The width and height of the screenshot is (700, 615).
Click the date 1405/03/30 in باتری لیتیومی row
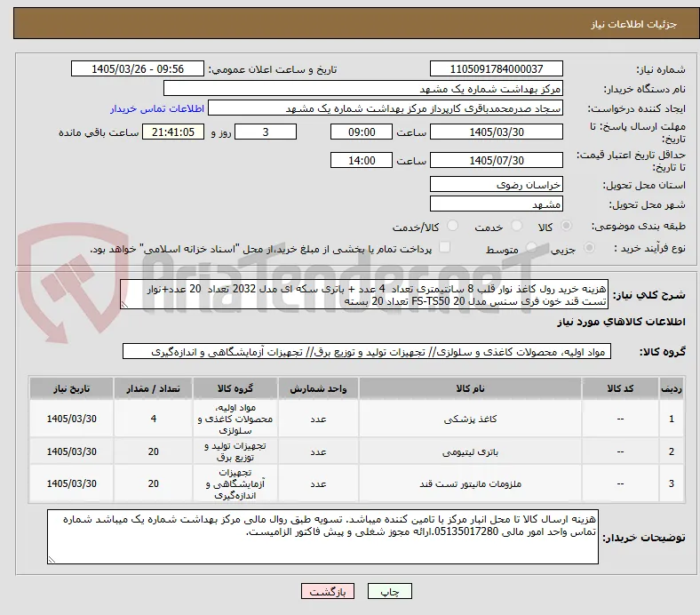pos(71,451)
